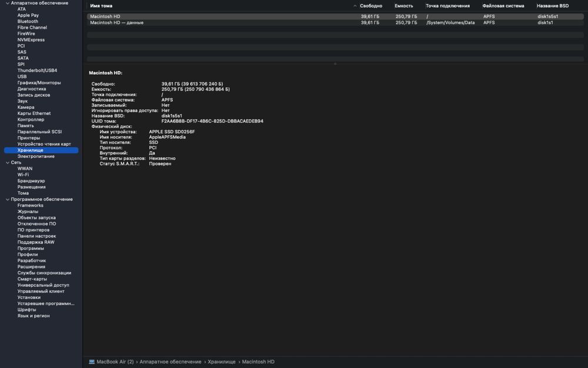Open Звук in the sidebar
The width and height of the screenshot is (588, 368).
tap(22, 101)
